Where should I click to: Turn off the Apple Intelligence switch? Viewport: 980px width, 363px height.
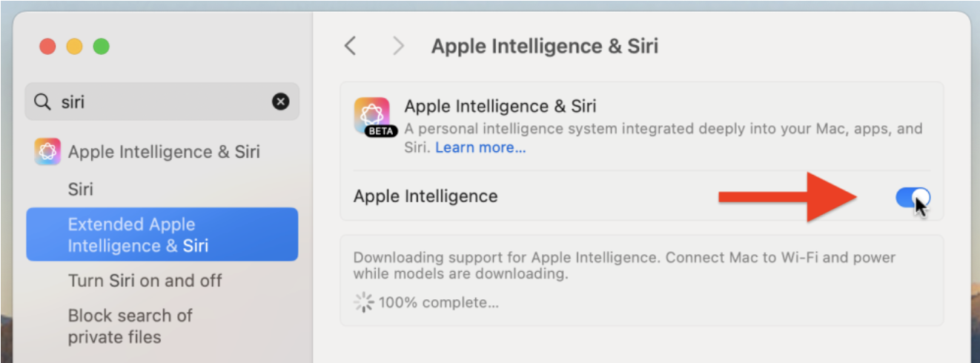click(x=913, y=197)
